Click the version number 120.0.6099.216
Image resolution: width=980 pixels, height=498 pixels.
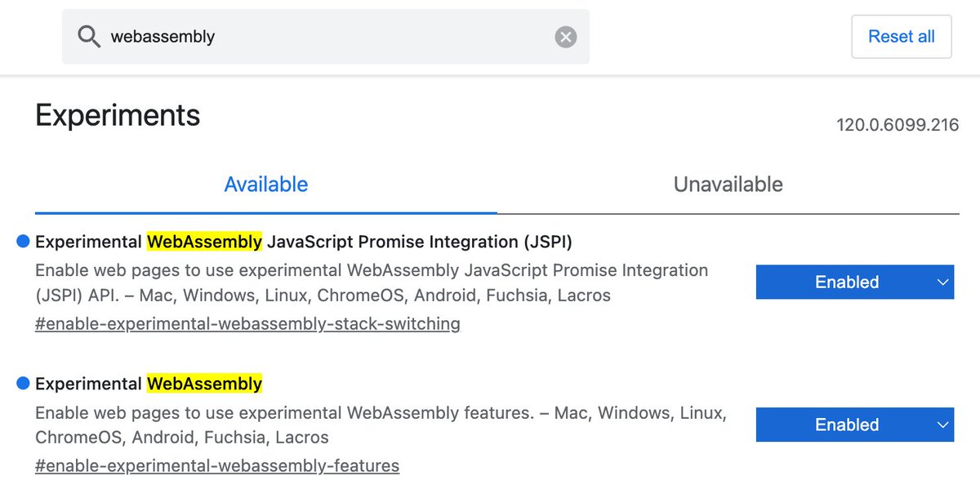point(897,125)
